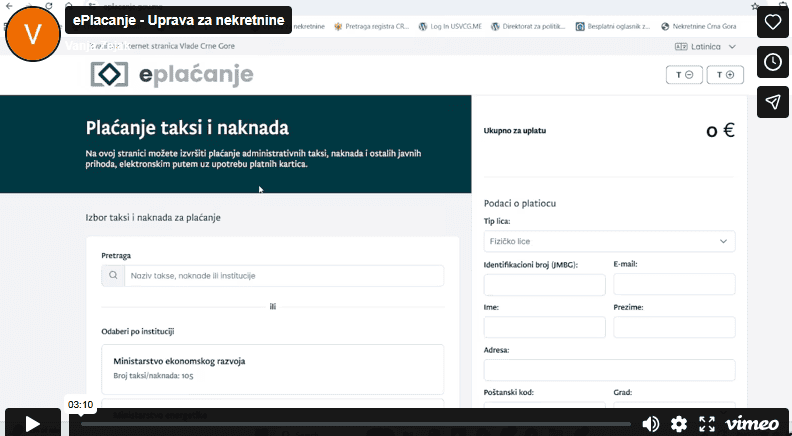792x436 pixels.
Task: Mute the video volume speaker icon
Action: [650, 424]
